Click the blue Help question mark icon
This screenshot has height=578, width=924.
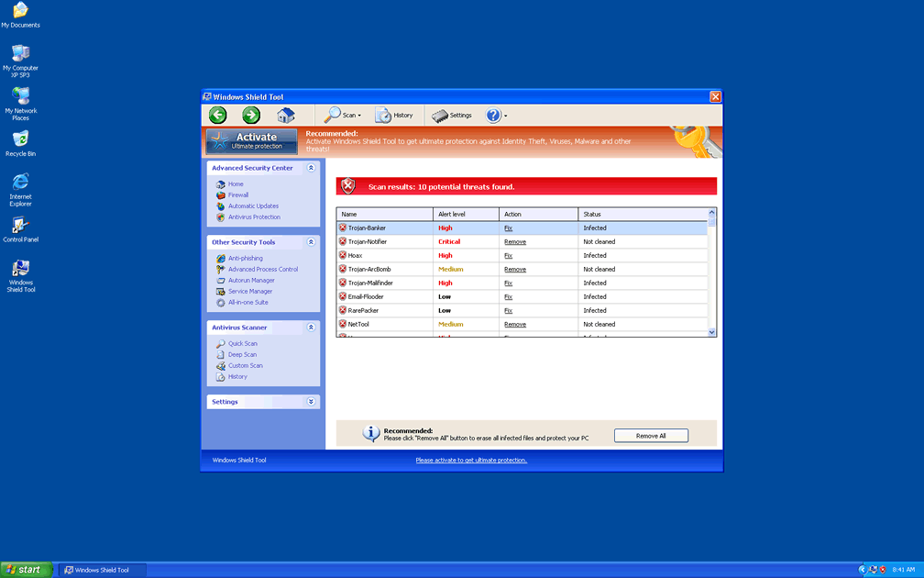(493, 115)
